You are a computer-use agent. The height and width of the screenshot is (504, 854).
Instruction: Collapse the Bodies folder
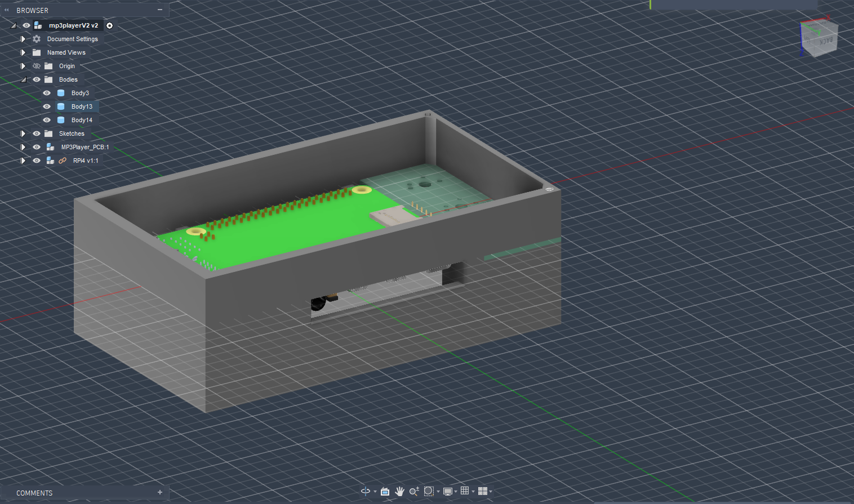pyautogui.click(x=23, y=79)
